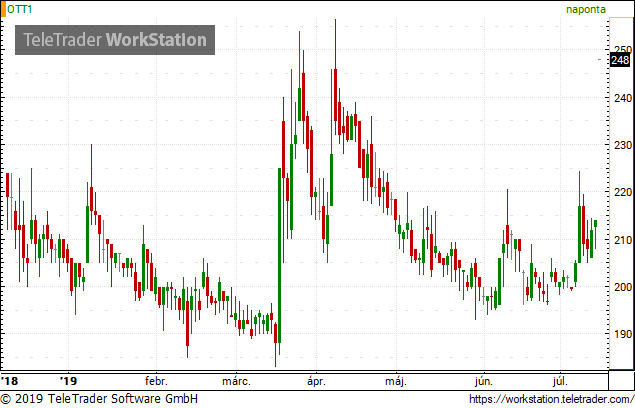
Task: Click the jún. month label
Action: tap(484, 381)
